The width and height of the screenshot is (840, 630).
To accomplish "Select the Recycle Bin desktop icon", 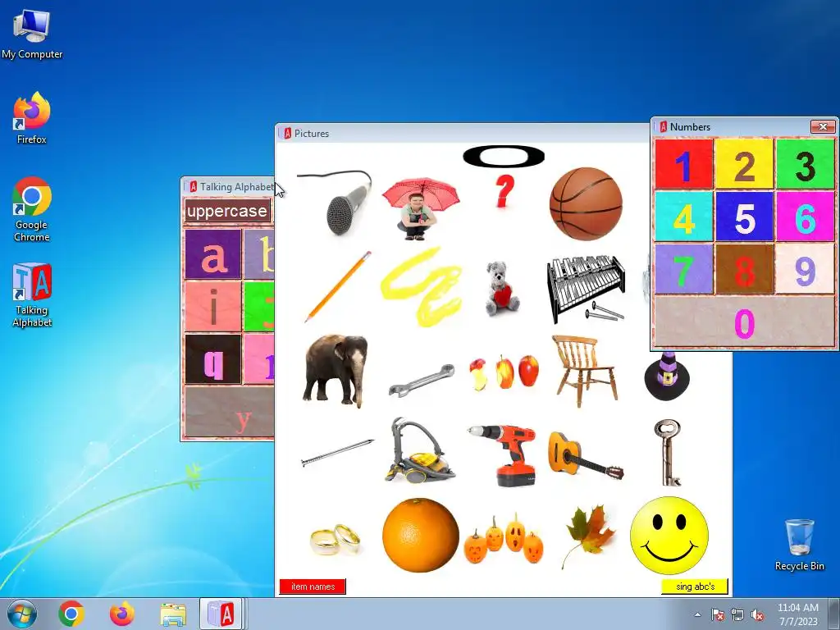I will click(799, 545).
